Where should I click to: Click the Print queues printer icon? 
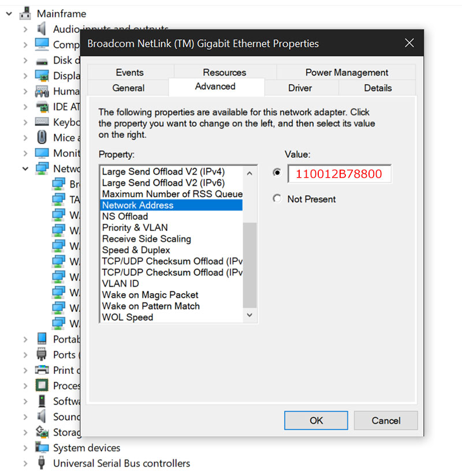(42, 370)
